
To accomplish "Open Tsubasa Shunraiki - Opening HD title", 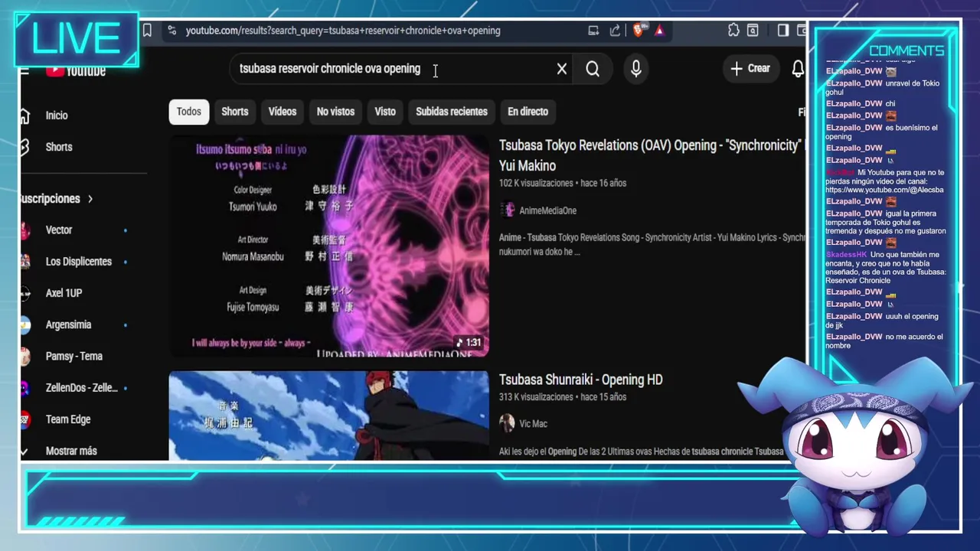I will click(x=581, y=380).
